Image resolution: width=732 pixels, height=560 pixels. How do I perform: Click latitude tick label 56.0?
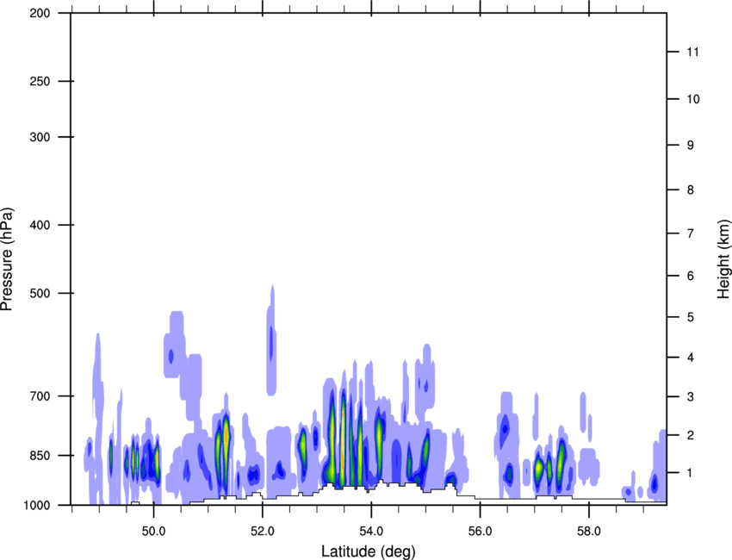481,532
